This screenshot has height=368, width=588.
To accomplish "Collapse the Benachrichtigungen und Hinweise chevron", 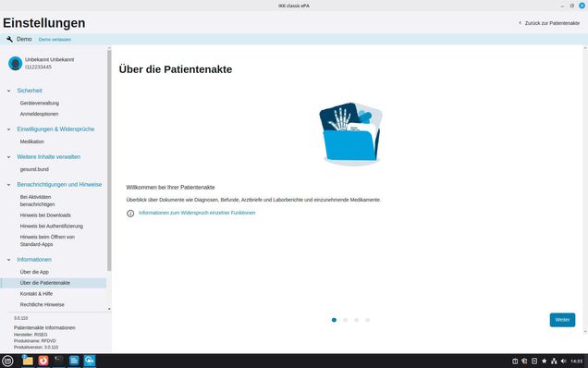I will click(x=8, y=185).
